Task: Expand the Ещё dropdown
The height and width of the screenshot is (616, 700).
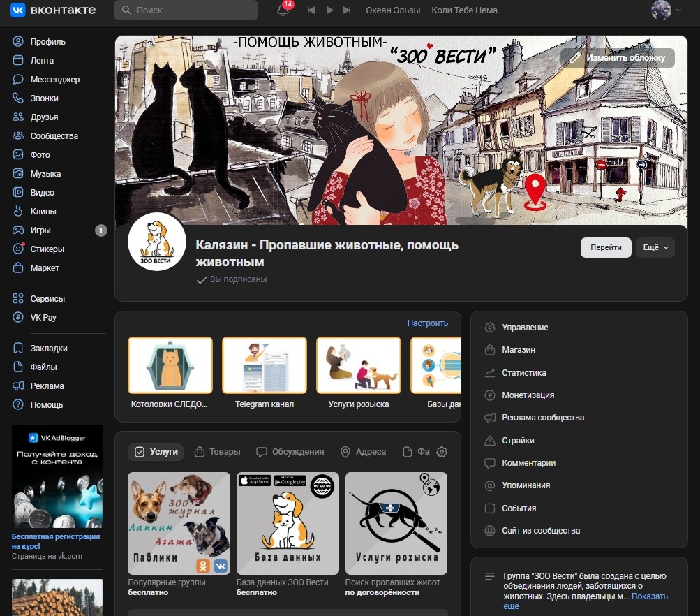Action: coord(655,247)
